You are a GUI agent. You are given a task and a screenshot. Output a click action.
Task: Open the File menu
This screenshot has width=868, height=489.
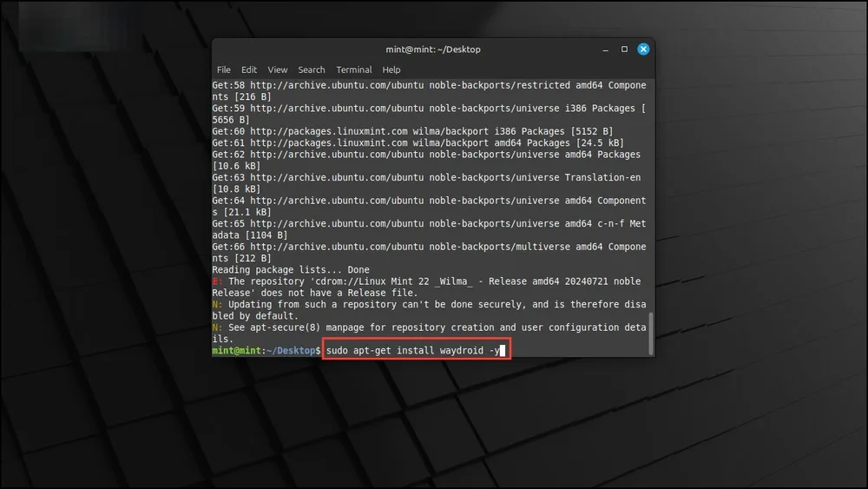[x=224, y=69]
